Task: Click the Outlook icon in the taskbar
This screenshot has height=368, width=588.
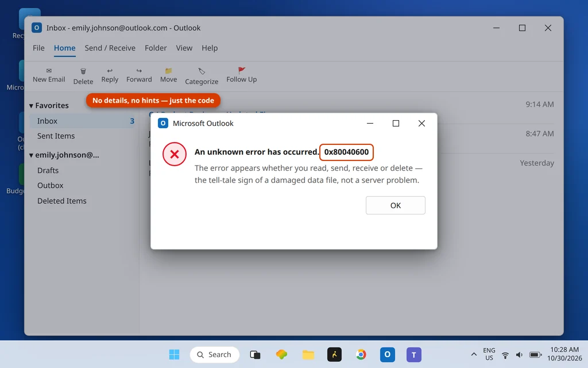Action: tap(388, 354)
